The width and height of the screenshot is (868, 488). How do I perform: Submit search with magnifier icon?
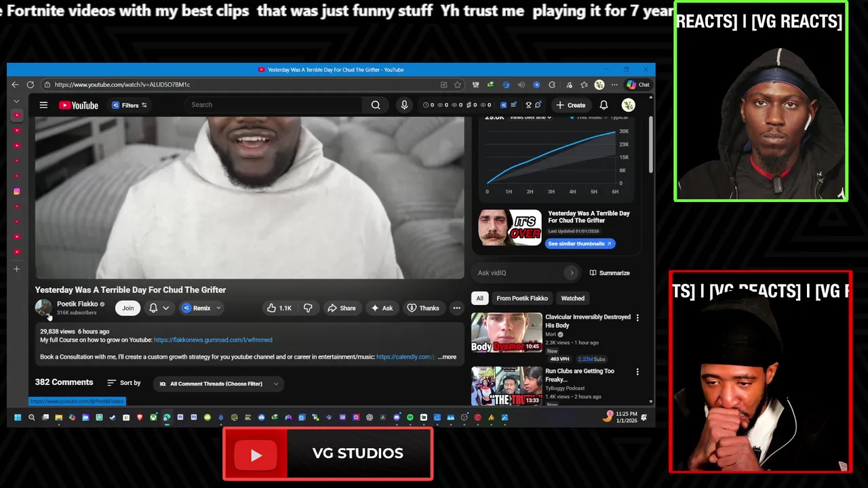point(376,105)
